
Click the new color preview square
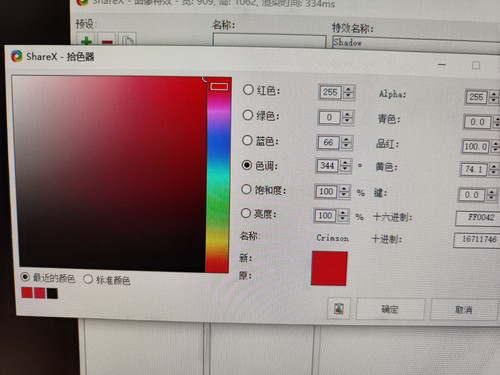coord(329,269)
